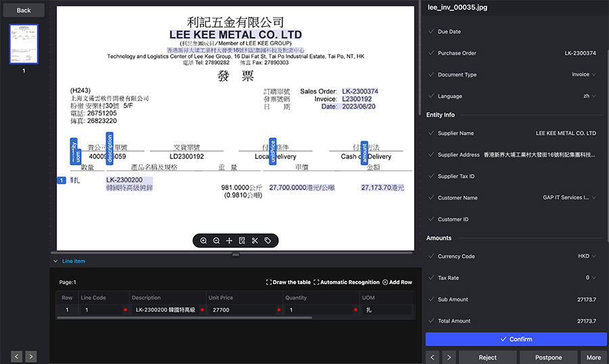
Task: Click the Description input LK-2300200
Action: pyautogui.click(x=165, y=310)
